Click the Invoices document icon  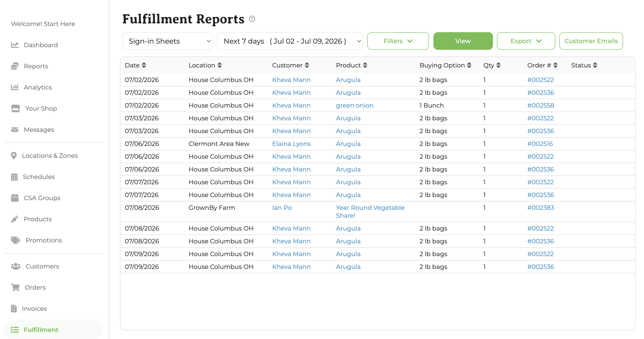point(14,309)
